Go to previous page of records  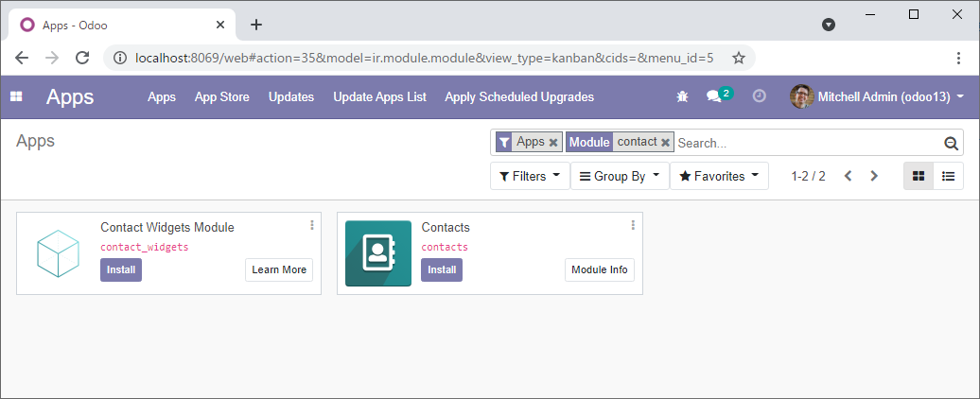[849, 176]
